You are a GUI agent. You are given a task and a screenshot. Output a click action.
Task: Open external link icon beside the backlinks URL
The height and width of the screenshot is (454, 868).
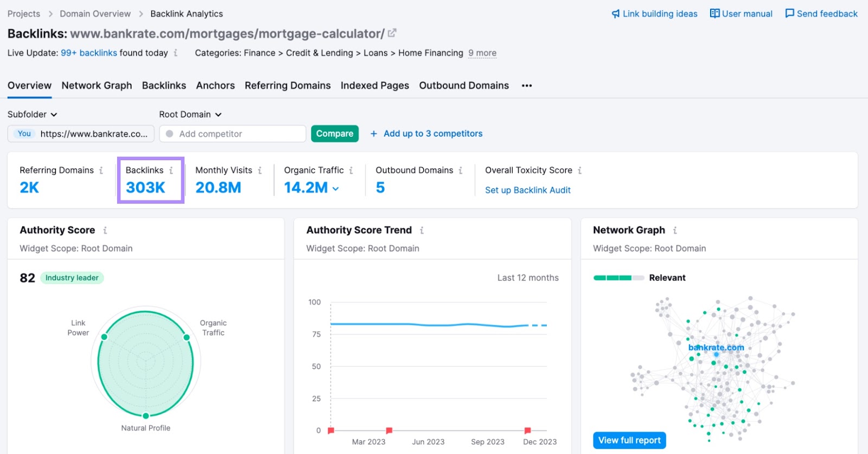click(392, 33)
